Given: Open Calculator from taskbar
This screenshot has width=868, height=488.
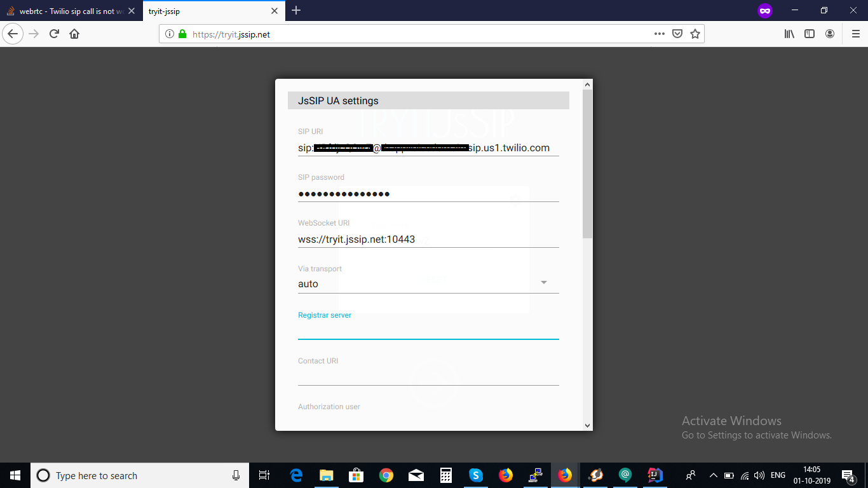Looking at the screenshot, I should [446, 475].
